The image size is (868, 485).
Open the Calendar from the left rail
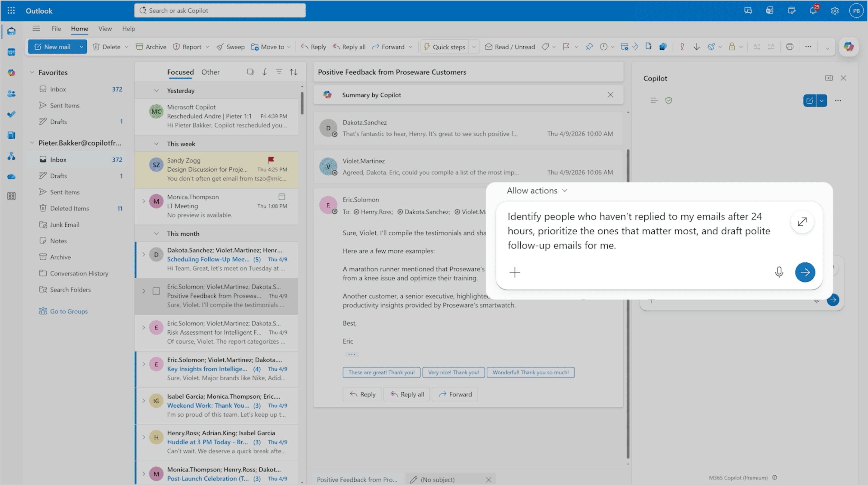point(11,52)
